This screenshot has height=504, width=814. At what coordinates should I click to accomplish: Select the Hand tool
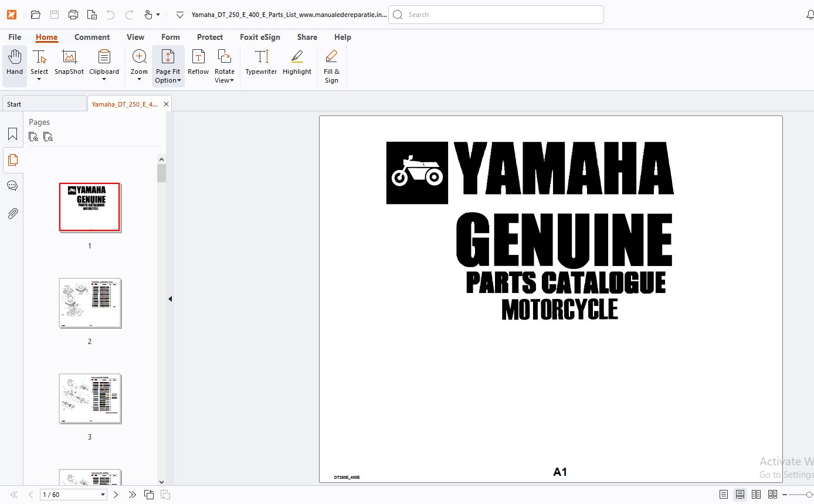(x=15, y=63)
